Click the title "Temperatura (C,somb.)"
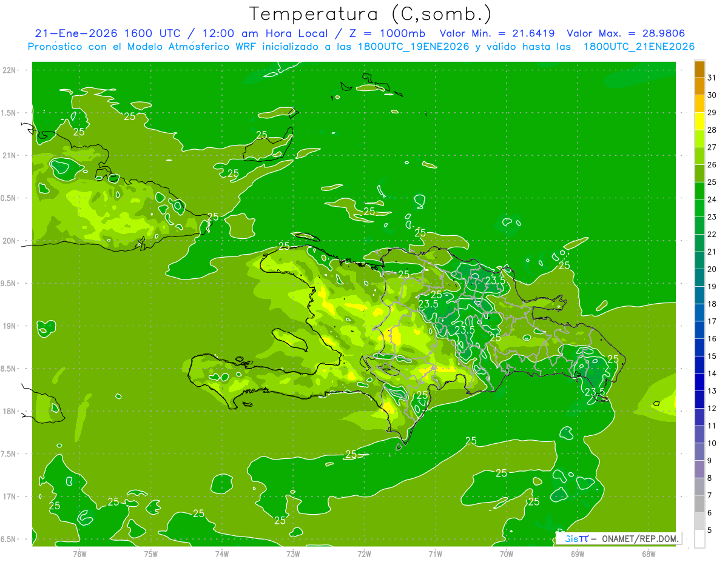The width and height of the screenshot is (728, 562). point(370,14)
